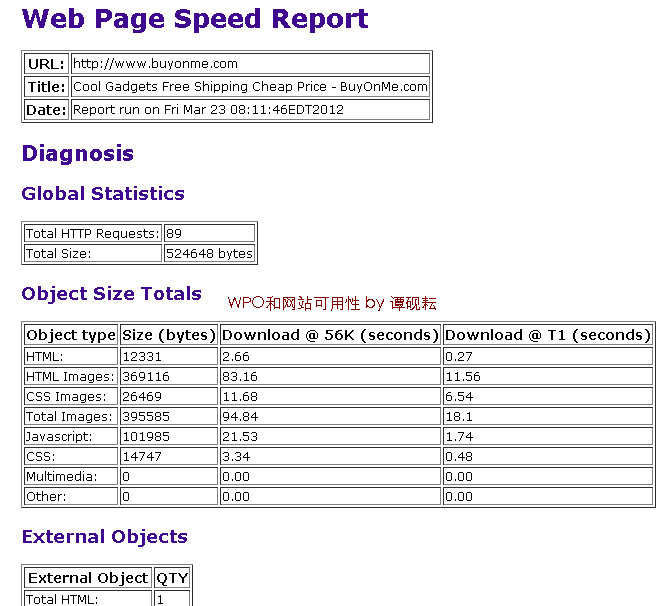Click the 'Total Images:' row label
The height and width of the screenshot is (606, 665).
(x=71, y=416)
